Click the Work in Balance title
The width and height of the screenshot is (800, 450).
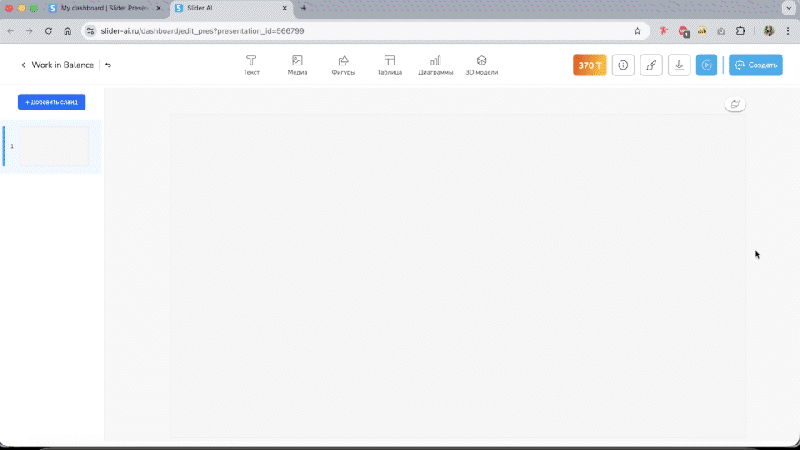63,65
